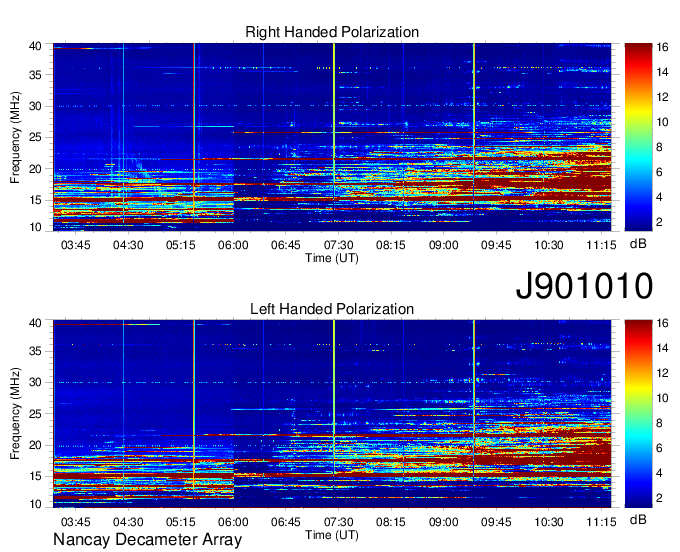
Task: Click the 05:15 tick under Left Handed plot
Action: 180,522
